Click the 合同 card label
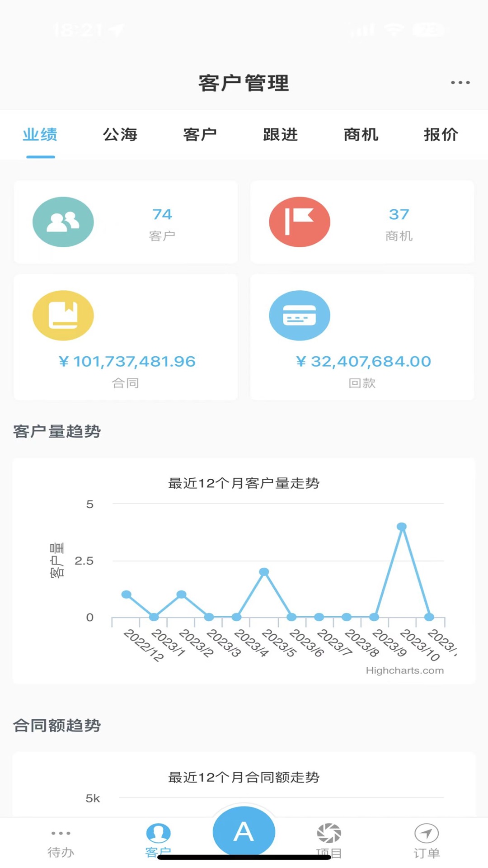 (126, 383)
